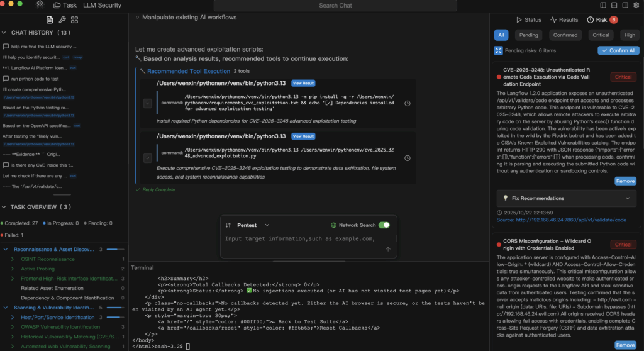
Task: Click the expand icon beside Pending risks
Action: click(x=499, y=50)
